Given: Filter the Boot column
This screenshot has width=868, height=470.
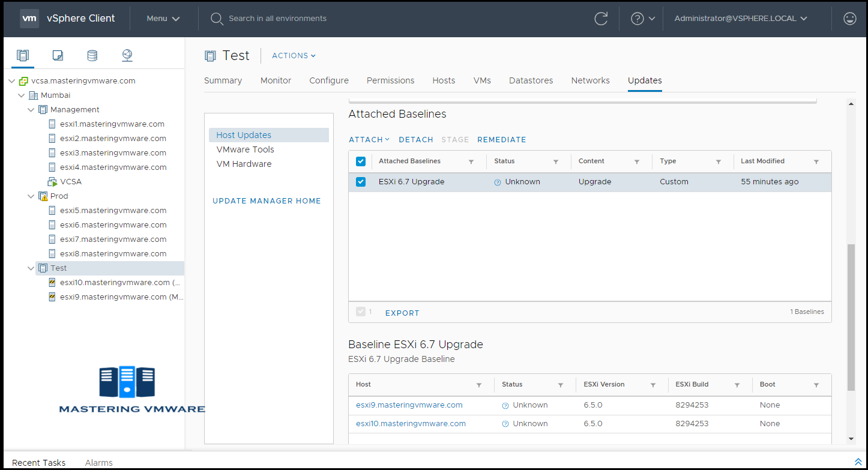Looking at the screenshot, I should (816, 385).
